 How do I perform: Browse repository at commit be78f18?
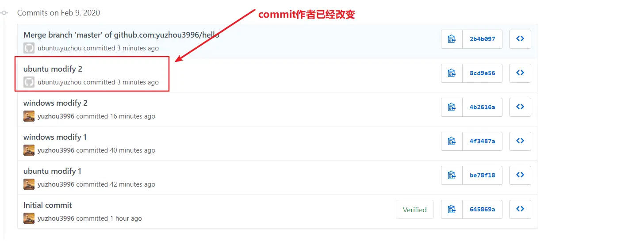point(520,175)
